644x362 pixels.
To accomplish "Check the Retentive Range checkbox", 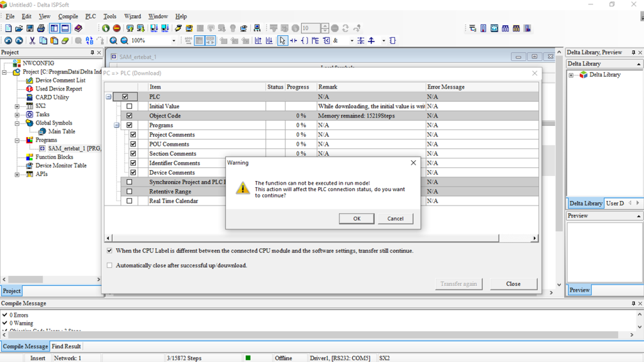I will pos(130,191).
